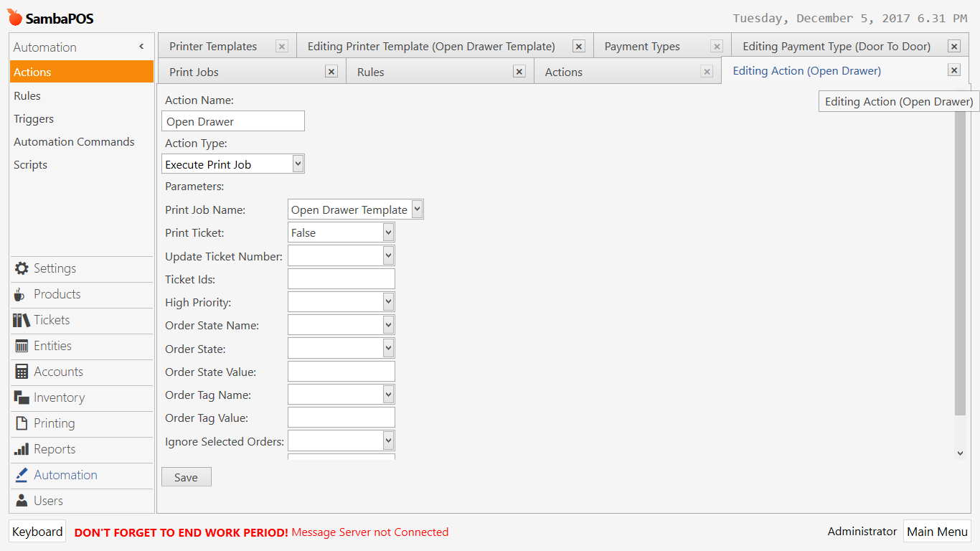Click the Reports bar chart icon

[x=22, y=449]
